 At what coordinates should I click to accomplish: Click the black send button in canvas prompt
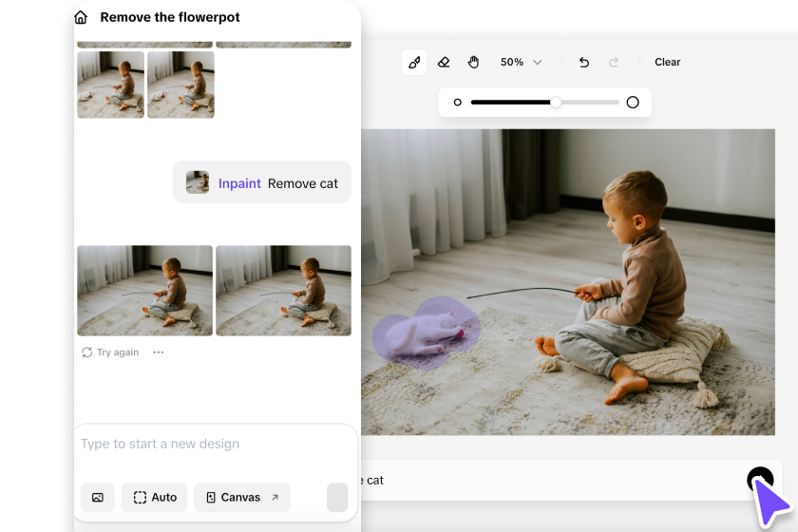[758, 480]
